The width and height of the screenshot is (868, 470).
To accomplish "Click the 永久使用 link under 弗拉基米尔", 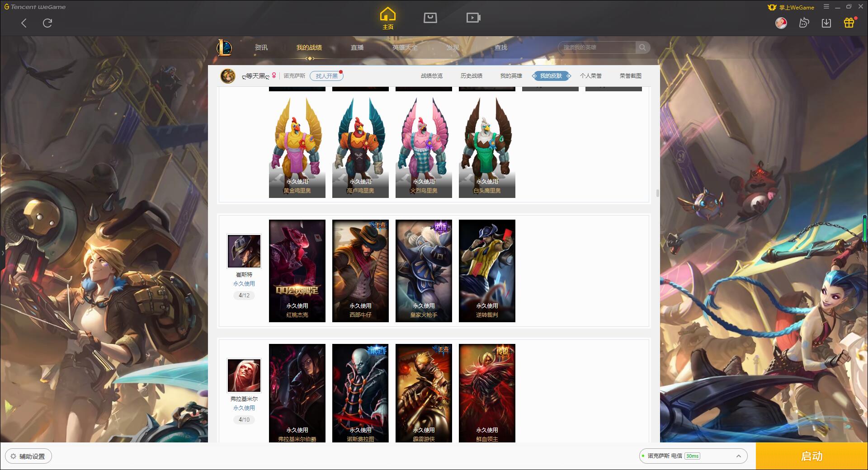I will (244, 408).
